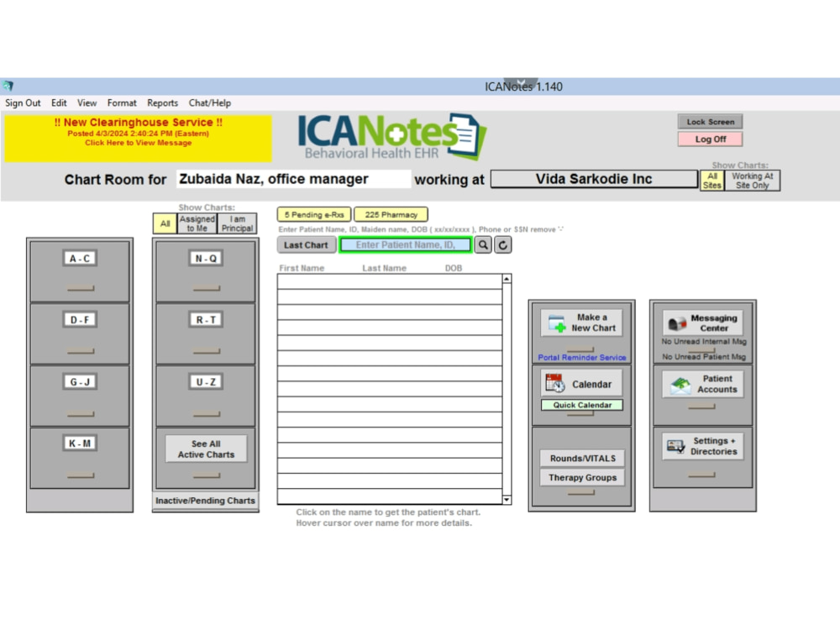Open the K - M file drawer
This screenshot has width=840, height=630.
point(80,458)
